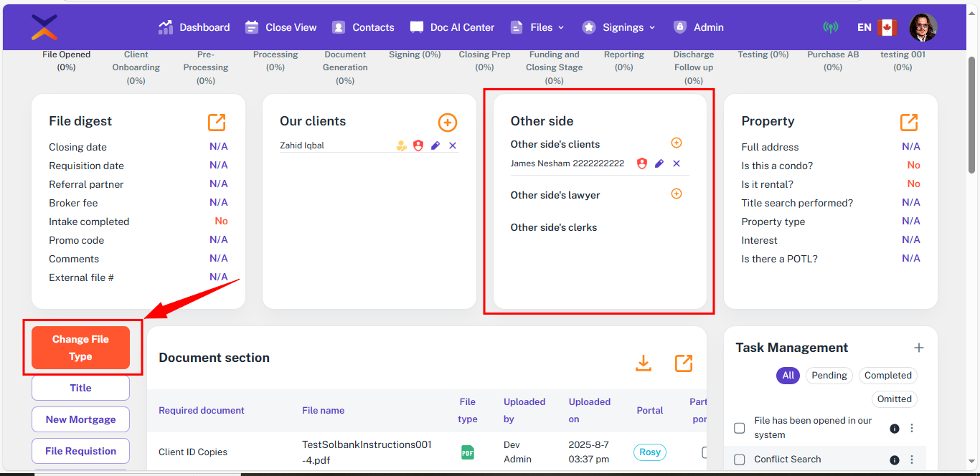The height and width of the screenshot is (476, 980).
Task: Add a new client in Our clients
Action: (447, 123)
